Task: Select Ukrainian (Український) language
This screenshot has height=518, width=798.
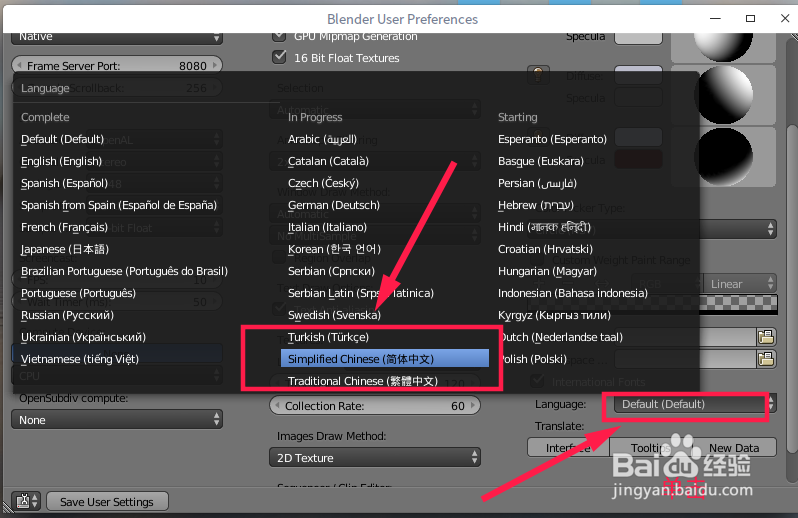Action: (83, 337)
